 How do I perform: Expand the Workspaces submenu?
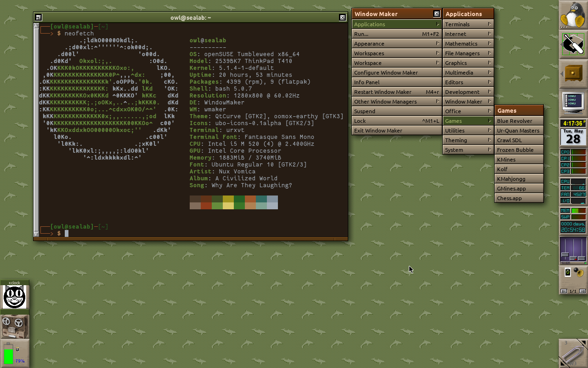click(x=397, y=53)
